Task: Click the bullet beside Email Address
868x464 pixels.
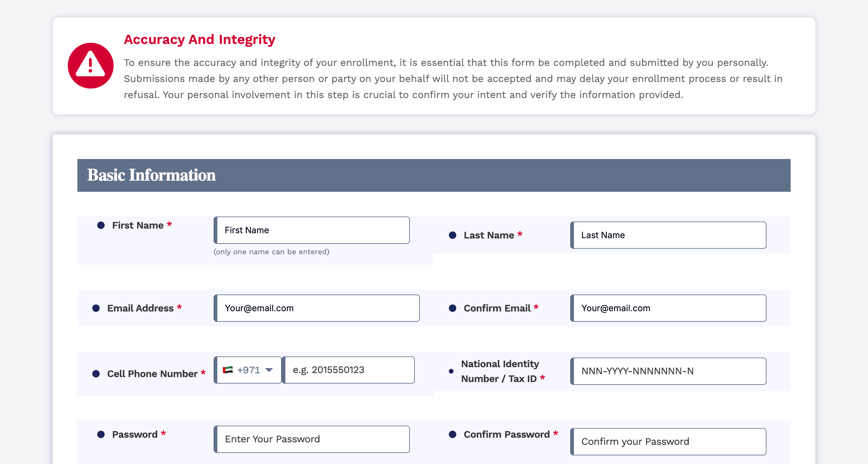Action: coord(96,308)
